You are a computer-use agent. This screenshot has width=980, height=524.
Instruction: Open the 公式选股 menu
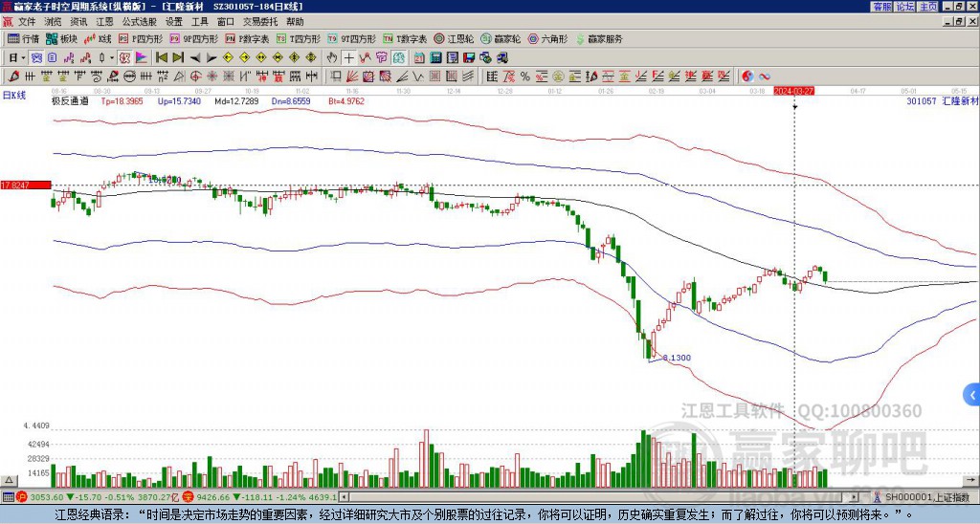point(139,21)
